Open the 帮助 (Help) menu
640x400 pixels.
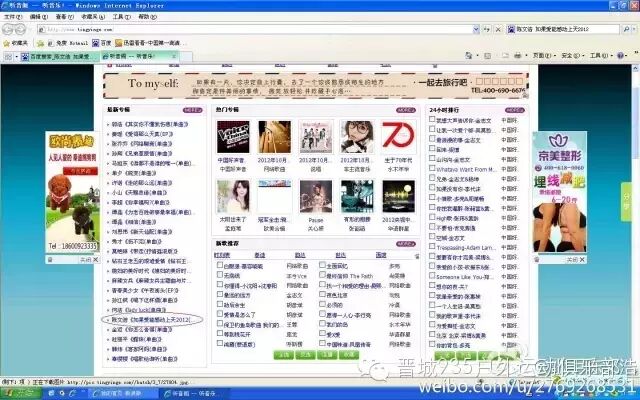pos(147,17)
